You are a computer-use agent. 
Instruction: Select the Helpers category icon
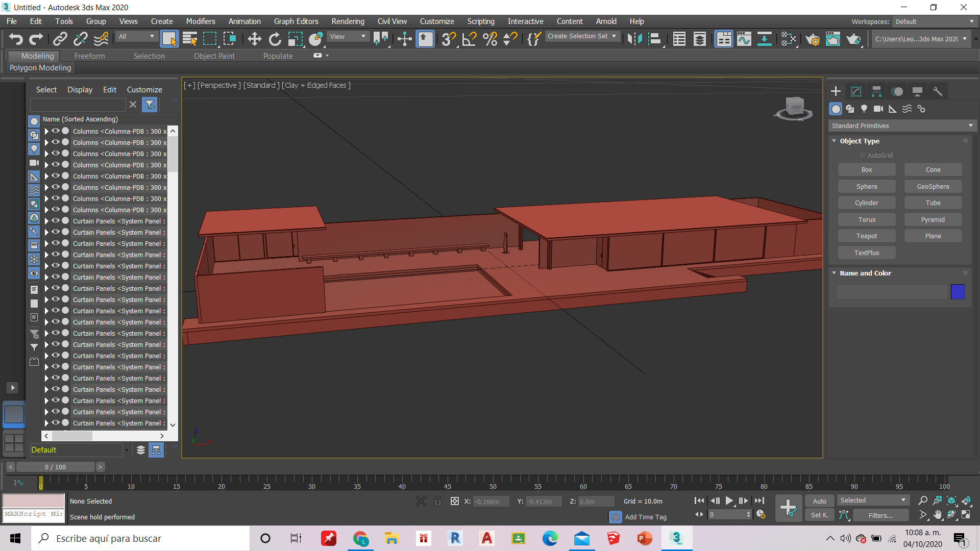click(x=893, y=109)
